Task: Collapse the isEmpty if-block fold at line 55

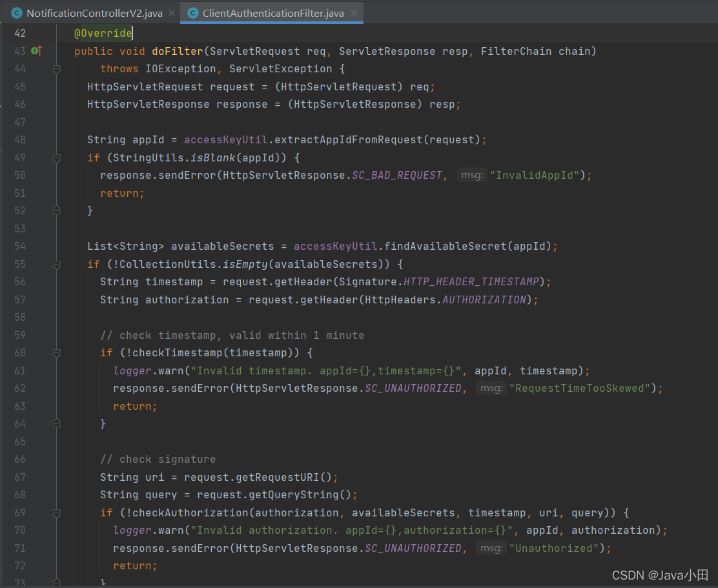Action: [57, 265]
